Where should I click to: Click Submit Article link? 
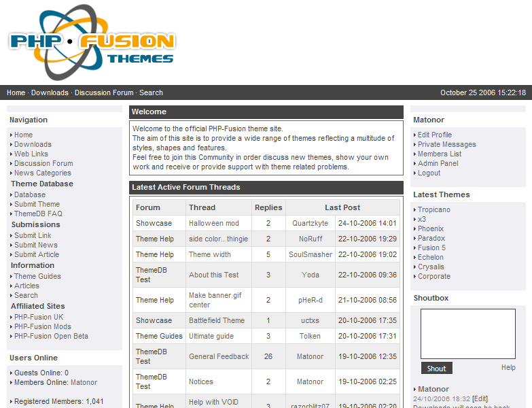[x=37, y=254]
